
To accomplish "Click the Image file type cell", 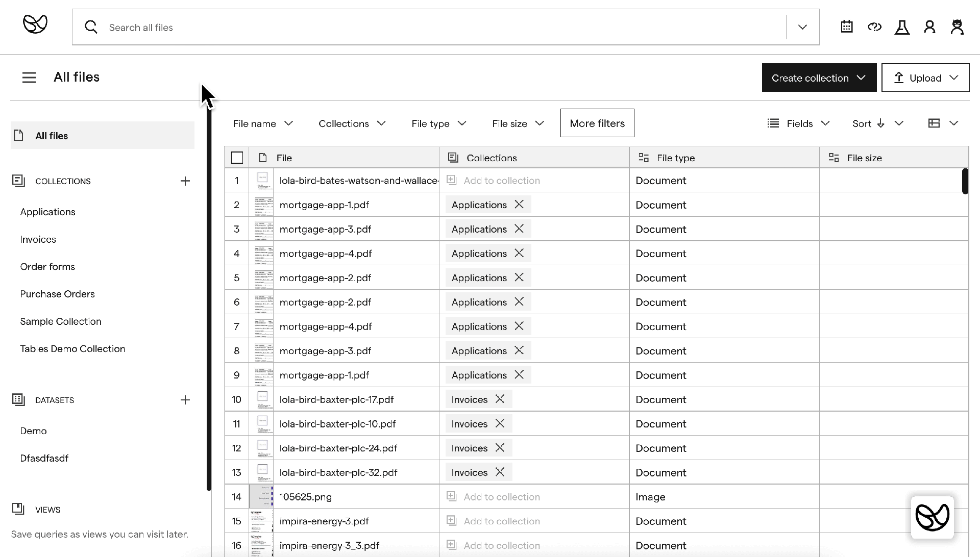I will (724, 497).
